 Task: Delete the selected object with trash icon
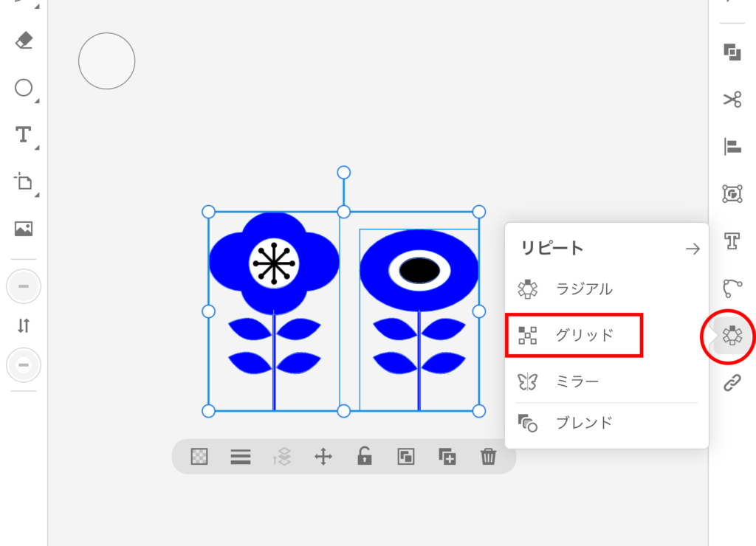pos(488,457)
